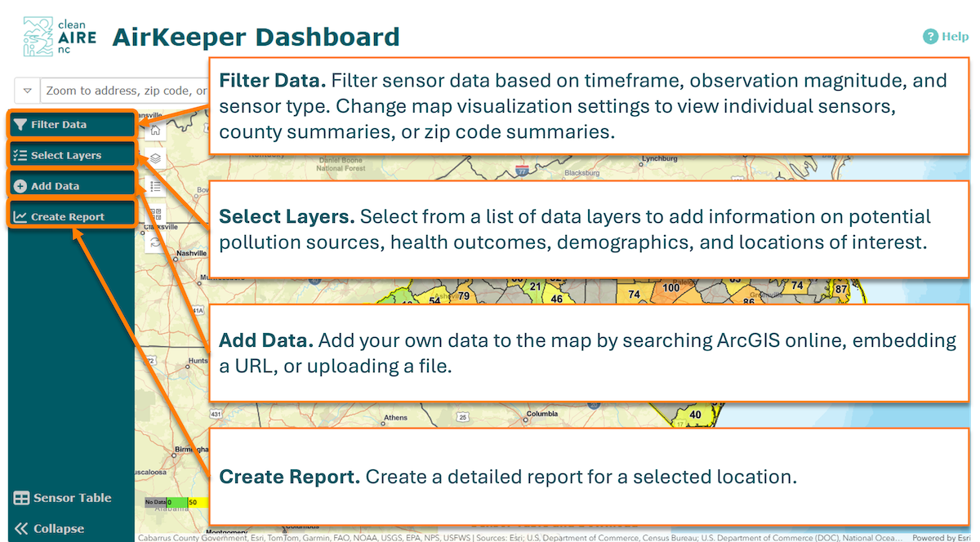Open the Help link

(x=955, y=37)
